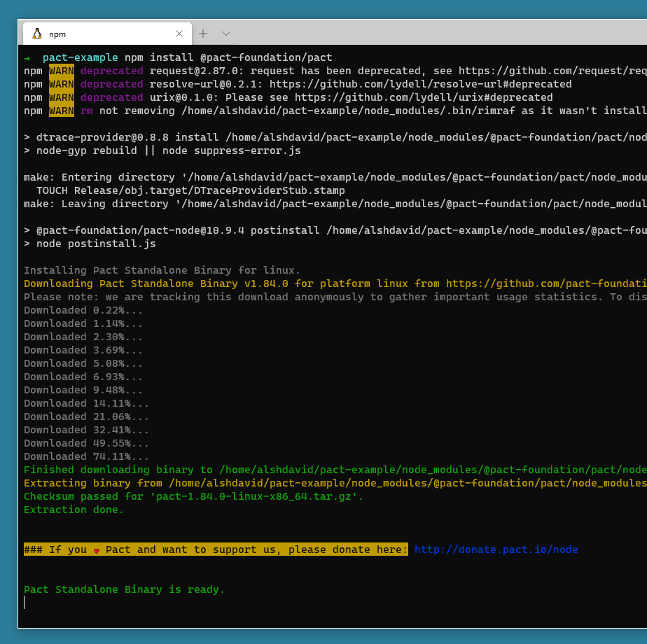Click the blinking cursor on the last terminal line
Screen dimensions: 647x644
pos(25,602)
